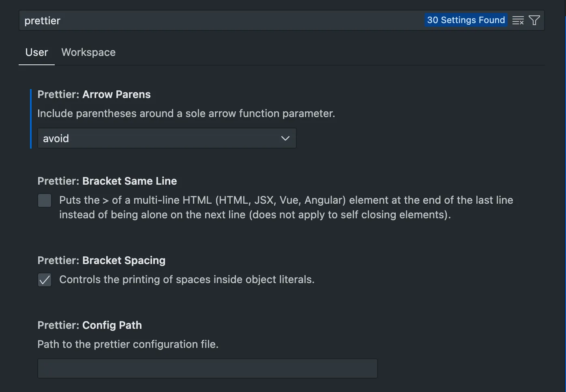566x392 pixels.
Task: Click 'Include parentheses around a sole arrow' description
Action: (186, 113)
